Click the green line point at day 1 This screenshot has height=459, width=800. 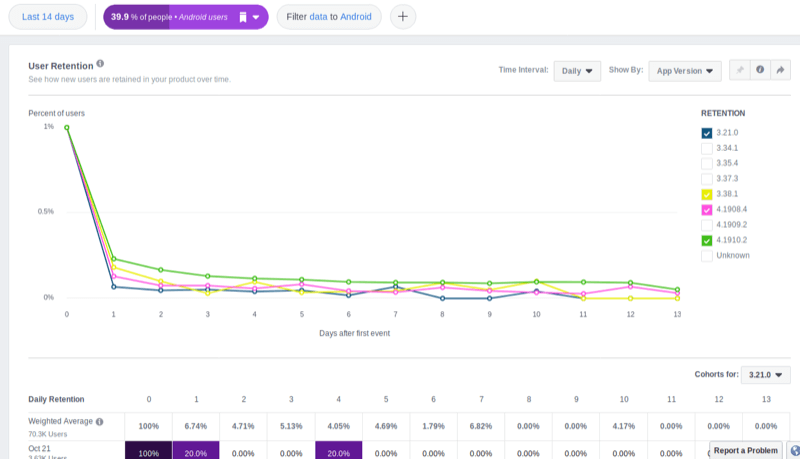114,259
